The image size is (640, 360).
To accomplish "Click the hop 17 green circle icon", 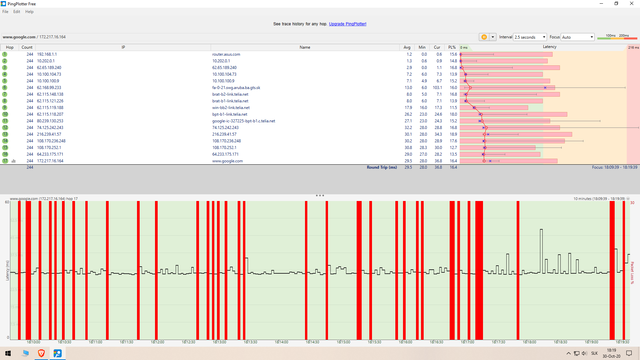I will pos(5,161).
